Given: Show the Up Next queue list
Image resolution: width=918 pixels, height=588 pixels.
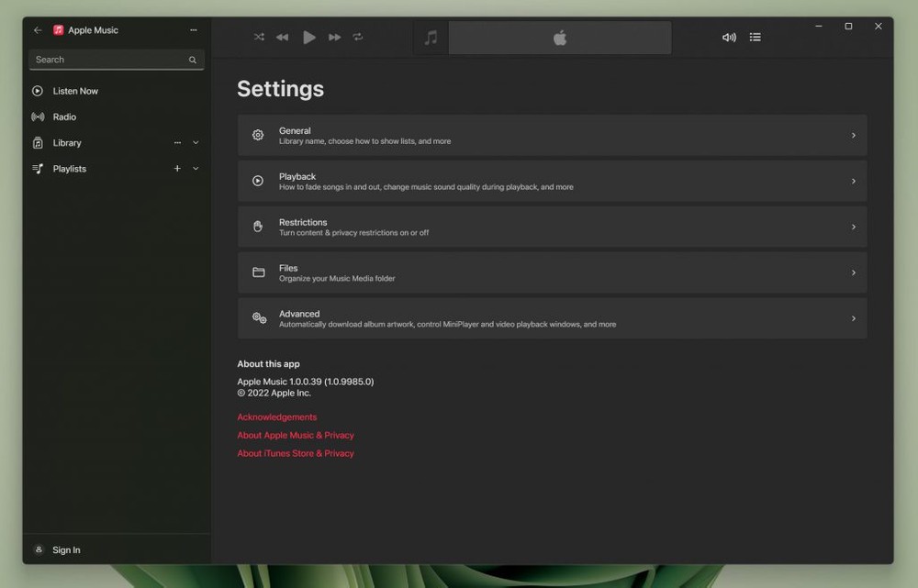Looking at the screenshot, I should pyautogui.click(x=756, y=38).
